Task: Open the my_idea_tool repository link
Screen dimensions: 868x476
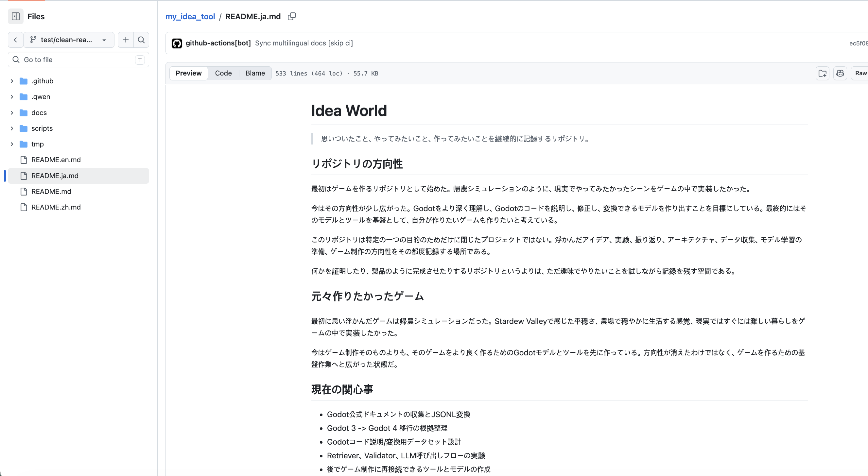Action: pos(190,16)
